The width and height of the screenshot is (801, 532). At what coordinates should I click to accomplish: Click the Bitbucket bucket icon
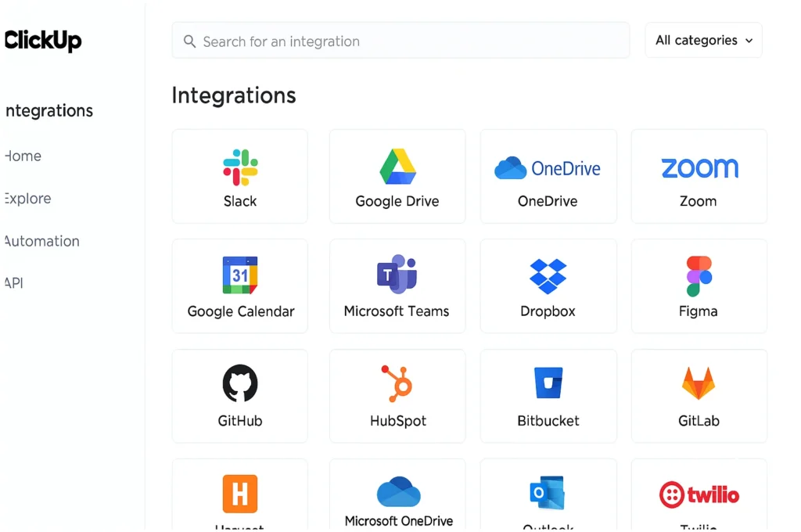pos(548,384)
